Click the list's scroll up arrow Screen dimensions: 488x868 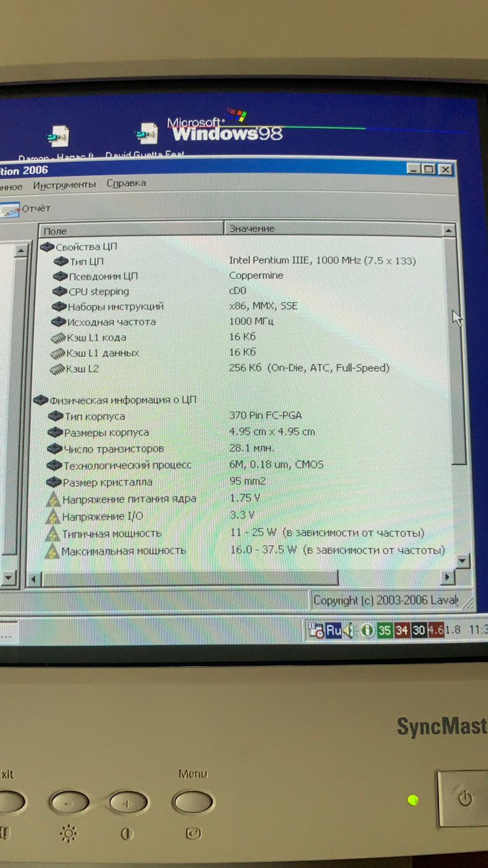[449, 230]
